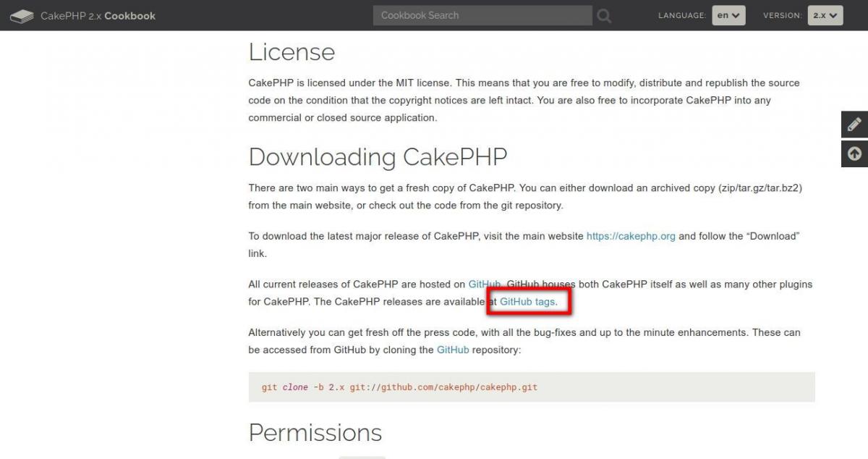This screenshot has height=459, width=868.
Task: Open the CakePHP 2.x Cookbook home link
Action: (98, 15)
